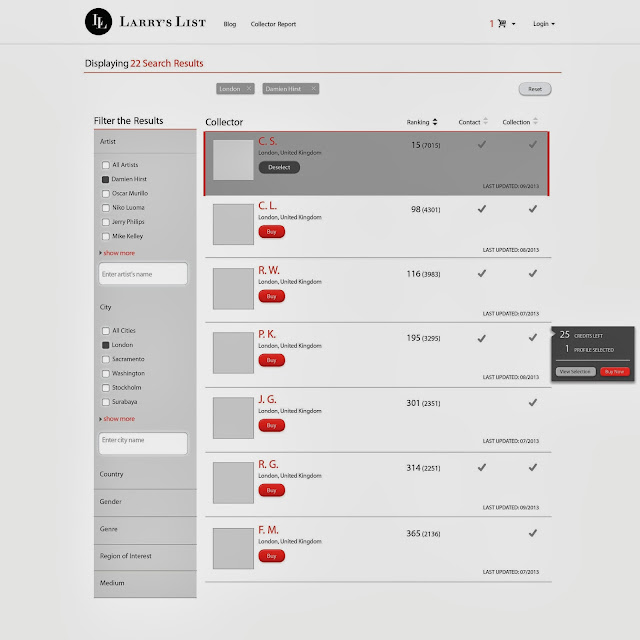Collapse the Artist filter header

pos(145,142)
